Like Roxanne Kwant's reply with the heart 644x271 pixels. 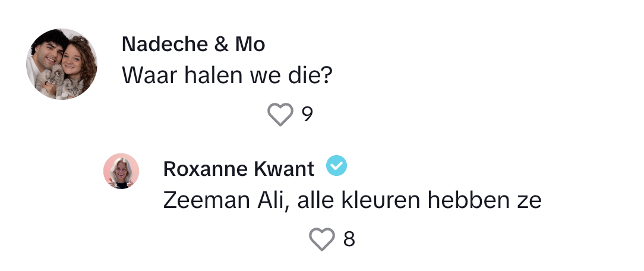click(323, 240)
